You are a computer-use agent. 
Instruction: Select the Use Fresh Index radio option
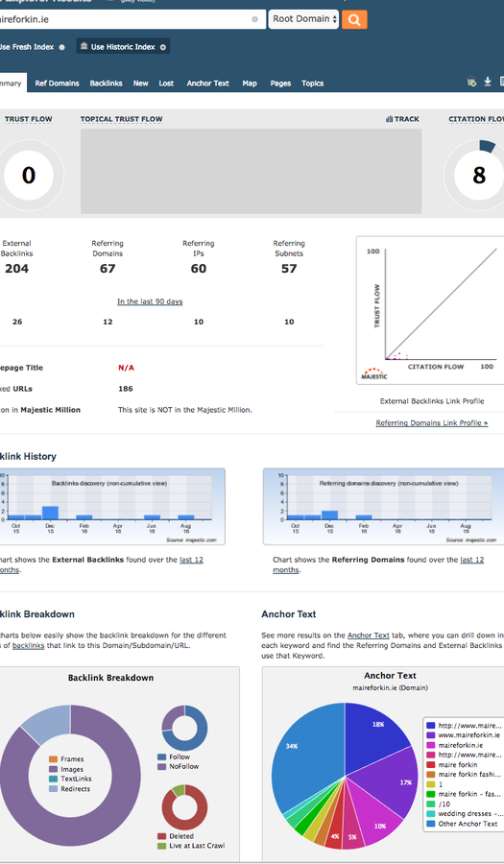click(61, 47)
